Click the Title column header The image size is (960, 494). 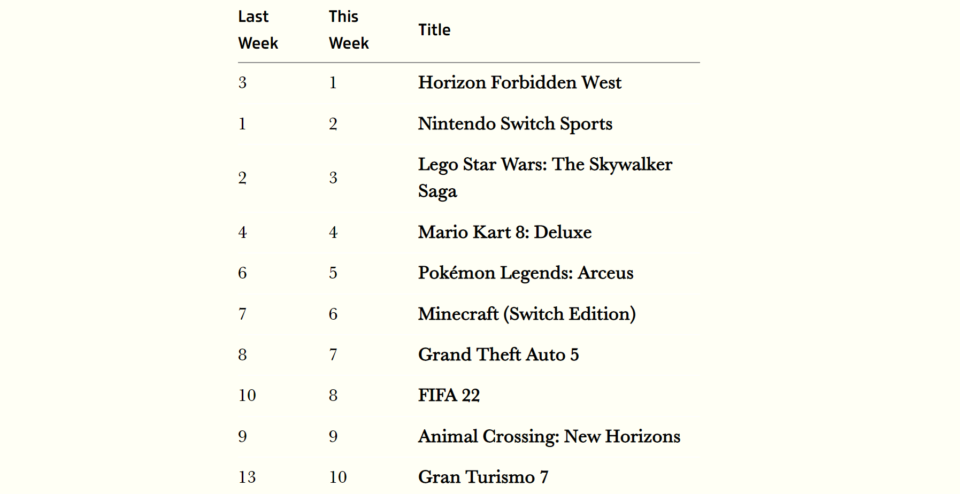coord(434,30)
